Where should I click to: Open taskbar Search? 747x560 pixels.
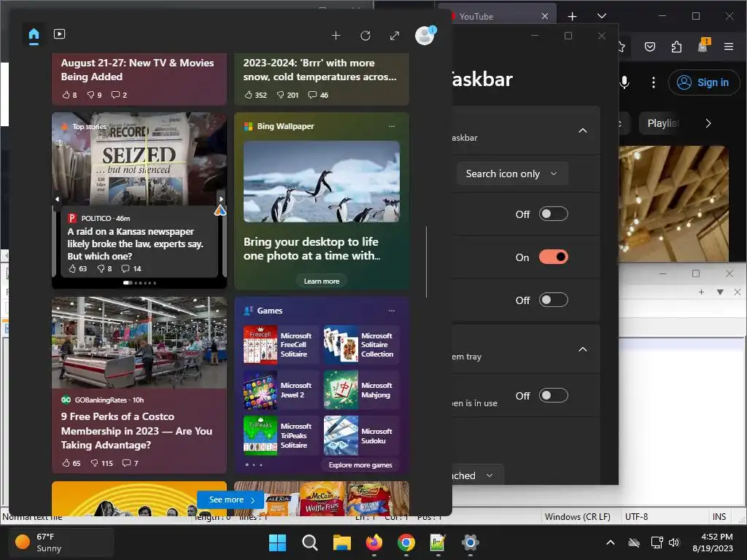[x=309, y=542]
